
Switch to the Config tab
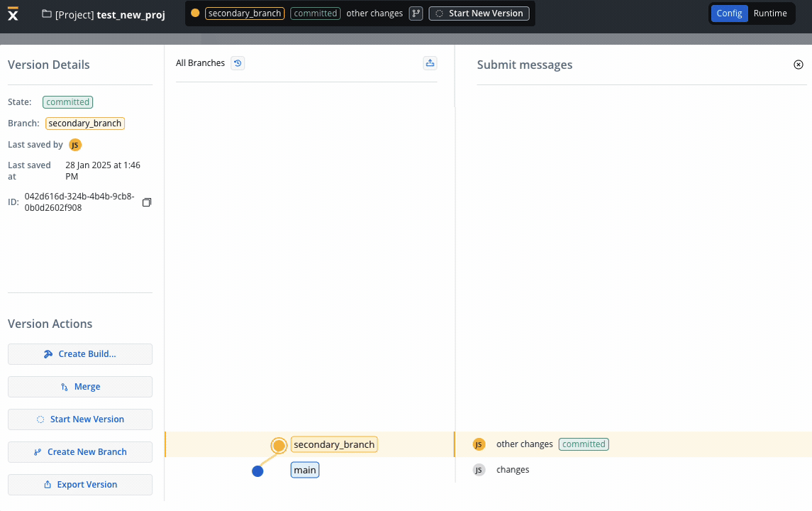pos(729,13)
